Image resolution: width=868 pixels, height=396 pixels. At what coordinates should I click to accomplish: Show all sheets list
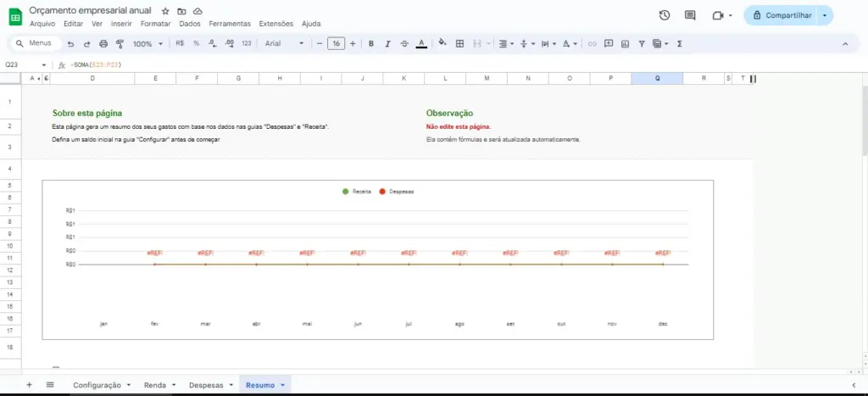click(50, 384)
